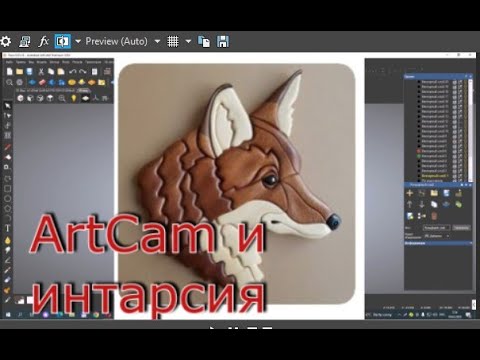The height and width of the screenshot is (360, 480).
Task: Click the copy image icon in top toolbar
Action: [204, 41]
